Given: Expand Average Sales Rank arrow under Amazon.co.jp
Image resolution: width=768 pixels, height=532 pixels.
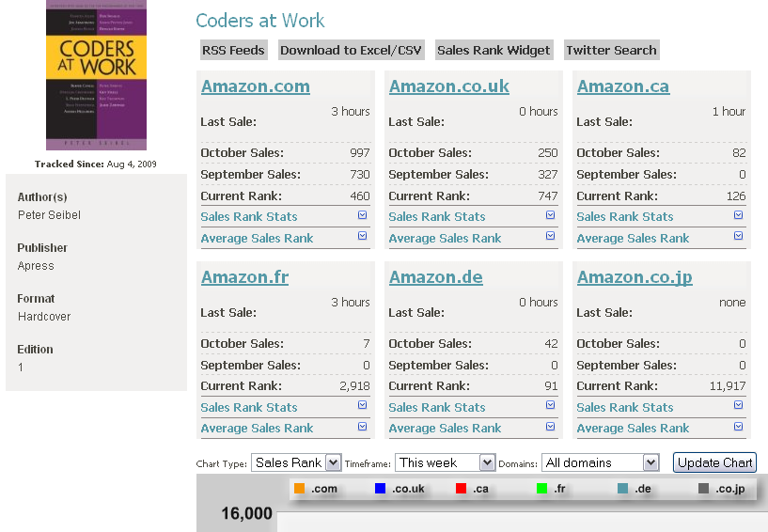Looking at the screenshot, I should [739, 427].
